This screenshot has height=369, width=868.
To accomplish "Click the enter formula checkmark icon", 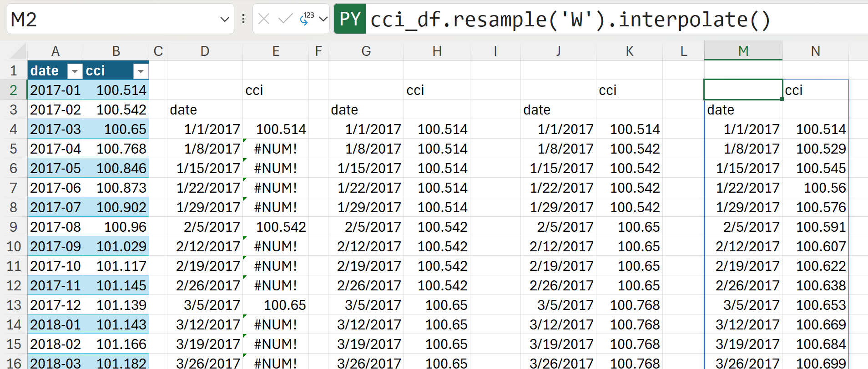I will coord(285,19).
